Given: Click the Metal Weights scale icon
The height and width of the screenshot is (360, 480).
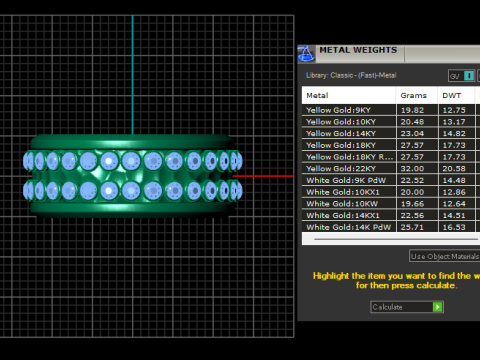Looking at the screenshot, I should (x=306, y=54).
